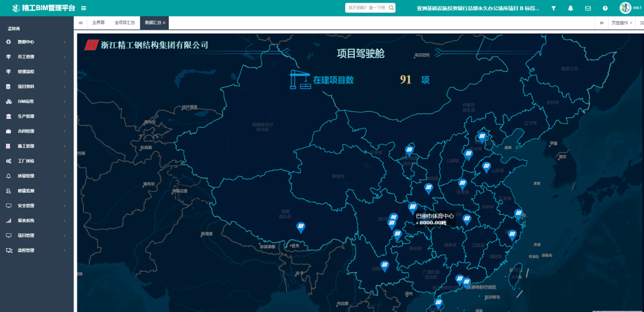Select the project marker near Shanghai

[x=519, y=214]
